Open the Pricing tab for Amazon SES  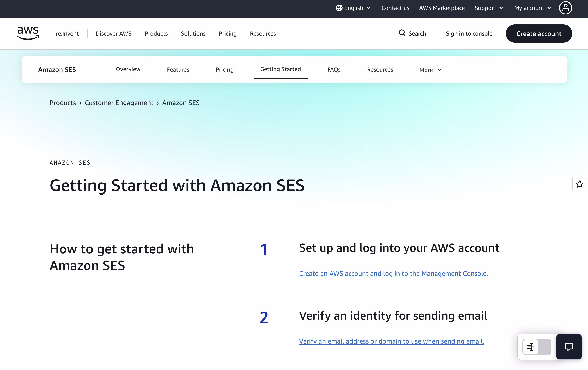224,69
